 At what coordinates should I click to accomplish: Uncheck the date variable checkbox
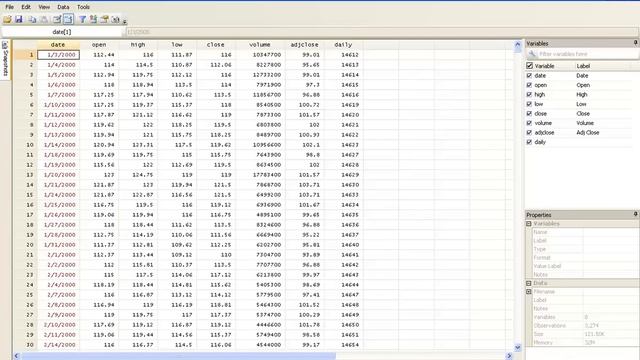point(529,76)
